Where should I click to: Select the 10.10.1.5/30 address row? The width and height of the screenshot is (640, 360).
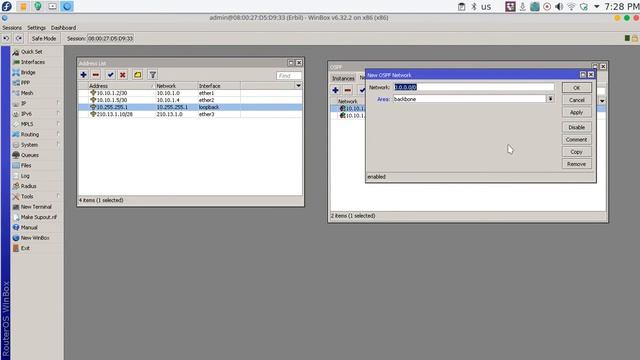click(190, 100)
